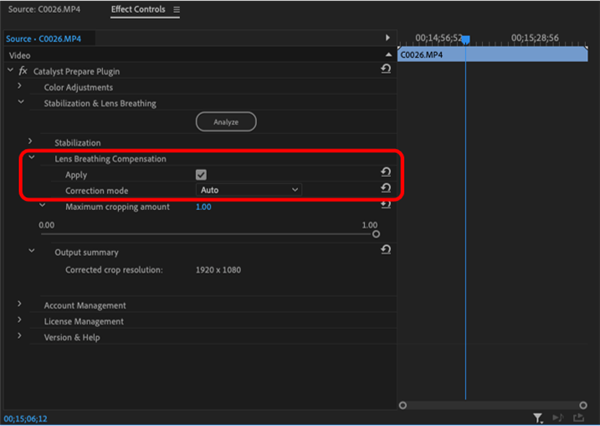Viewport: 600px width, 426px height.
Task: Reset Maximum cropping amount value
Action: 386,205
